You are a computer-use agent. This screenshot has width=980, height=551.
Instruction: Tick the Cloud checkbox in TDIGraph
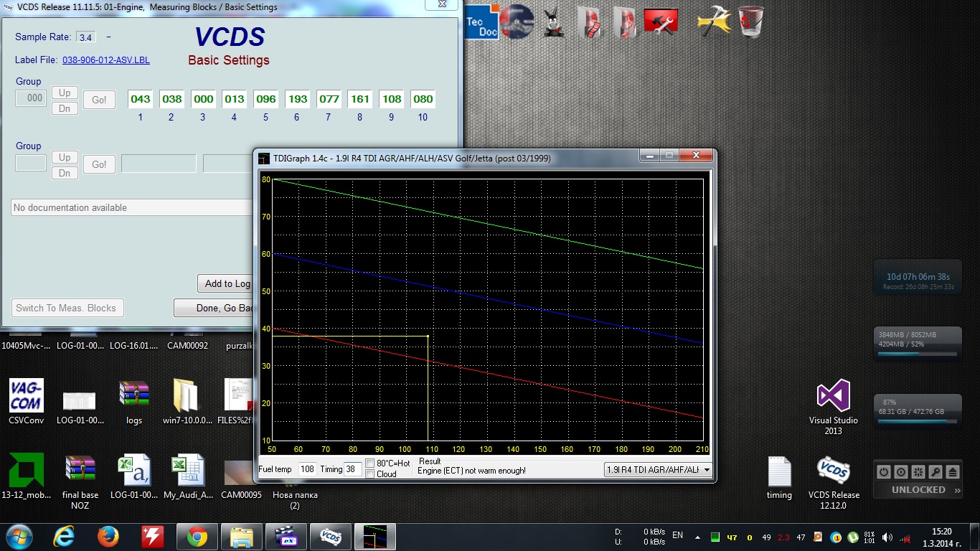click(x=370, y=474)
